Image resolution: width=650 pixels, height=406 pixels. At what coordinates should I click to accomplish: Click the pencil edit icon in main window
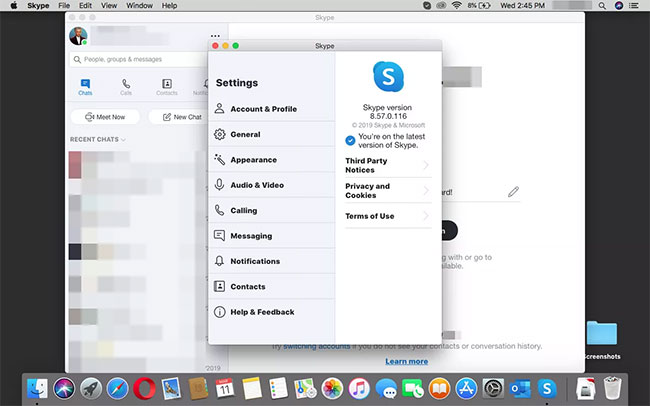tap(514, 192)
